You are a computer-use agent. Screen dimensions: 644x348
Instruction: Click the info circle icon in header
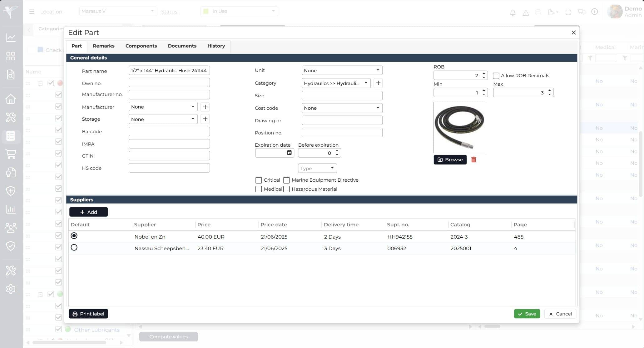595,12
